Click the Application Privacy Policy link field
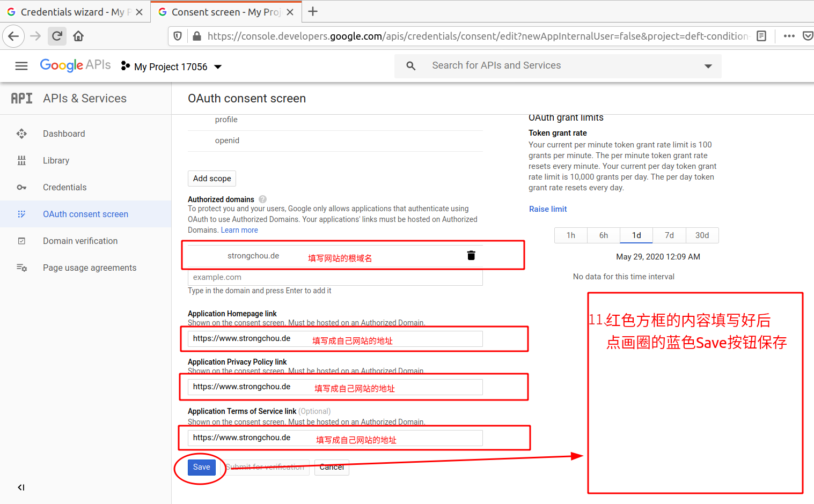 [x=335, y=387]
